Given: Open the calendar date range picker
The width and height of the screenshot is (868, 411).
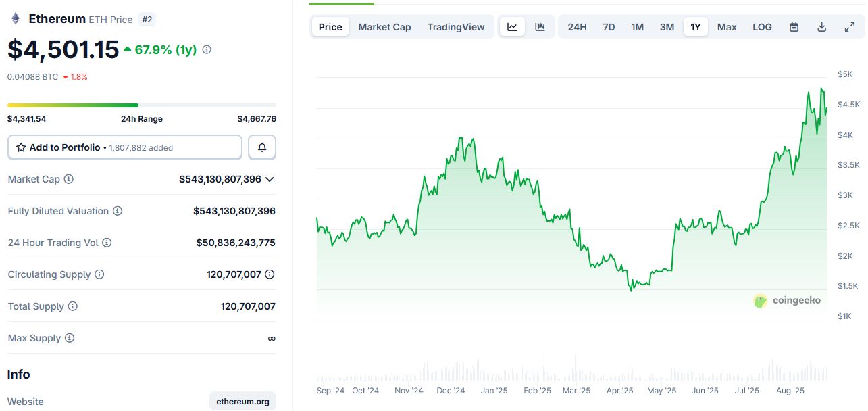Looking at the screenshot, I should coord(794,27).
